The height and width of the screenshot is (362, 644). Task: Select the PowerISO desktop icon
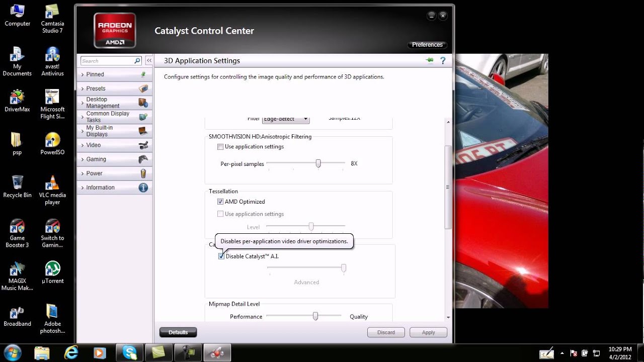pyautogui.click(x=52, y=144)
